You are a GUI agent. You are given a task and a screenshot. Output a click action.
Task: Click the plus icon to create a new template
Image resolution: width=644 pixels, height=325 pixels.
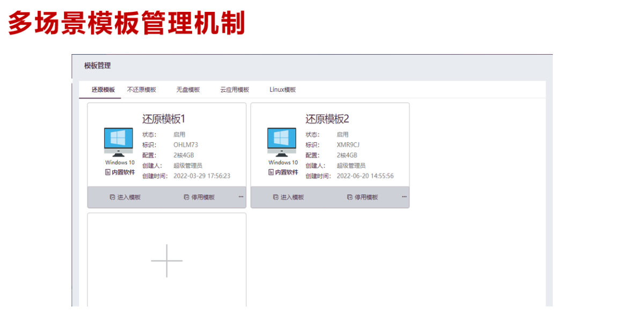pos(166,259)
